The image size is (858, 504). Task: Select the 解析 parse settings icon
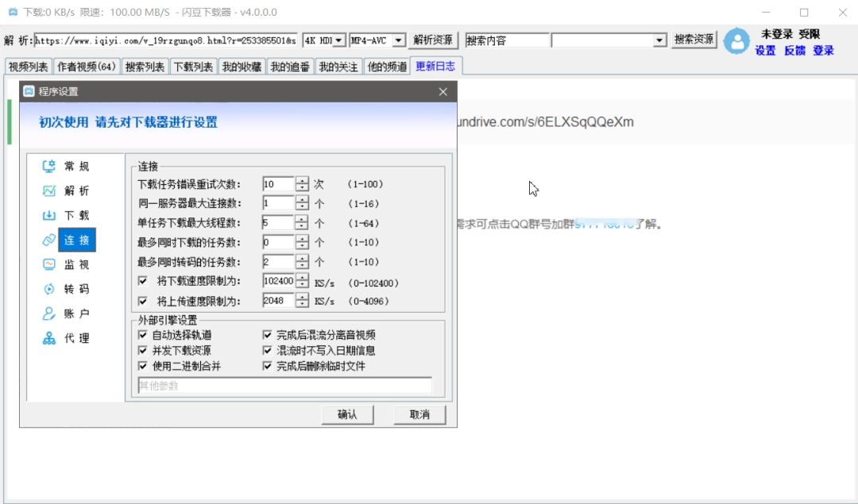pyautogui.click(x=48, y=190)
